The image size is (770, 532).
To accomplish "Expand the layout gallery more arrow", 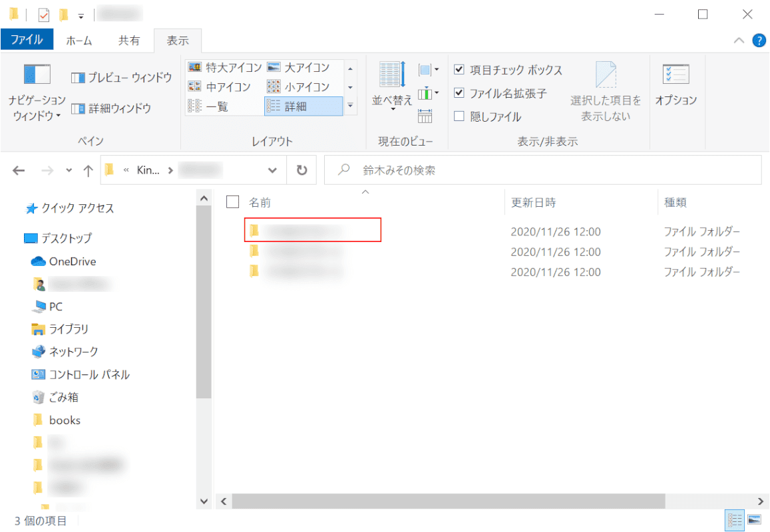I will (x=350, y=106).
